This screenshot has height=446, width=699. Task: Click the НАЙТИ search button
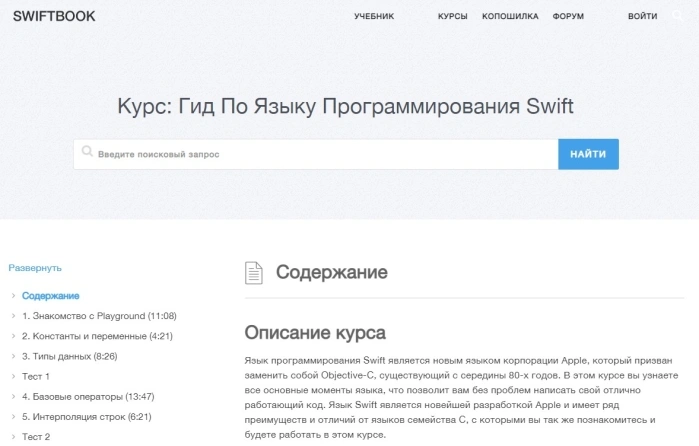tap(588, 154)
